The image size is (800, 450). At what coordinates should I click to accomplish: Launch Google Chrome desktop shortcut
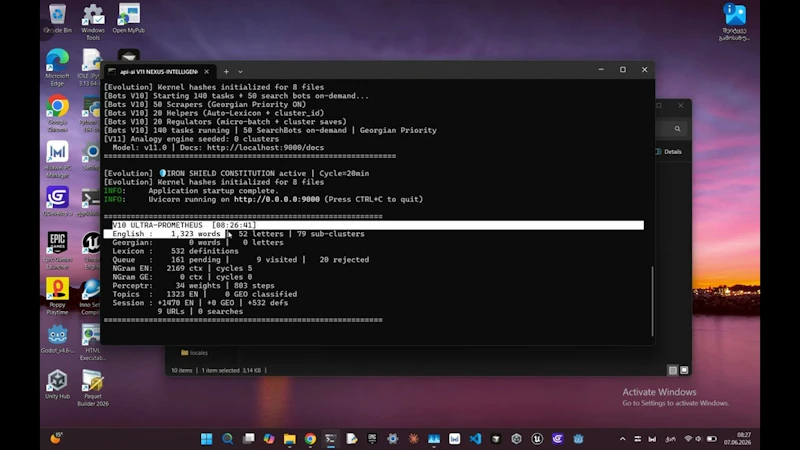point(57,114)
